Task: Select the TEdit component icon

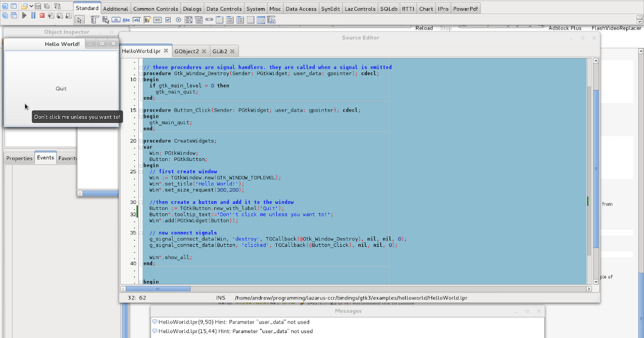Action: pos(136,20)
